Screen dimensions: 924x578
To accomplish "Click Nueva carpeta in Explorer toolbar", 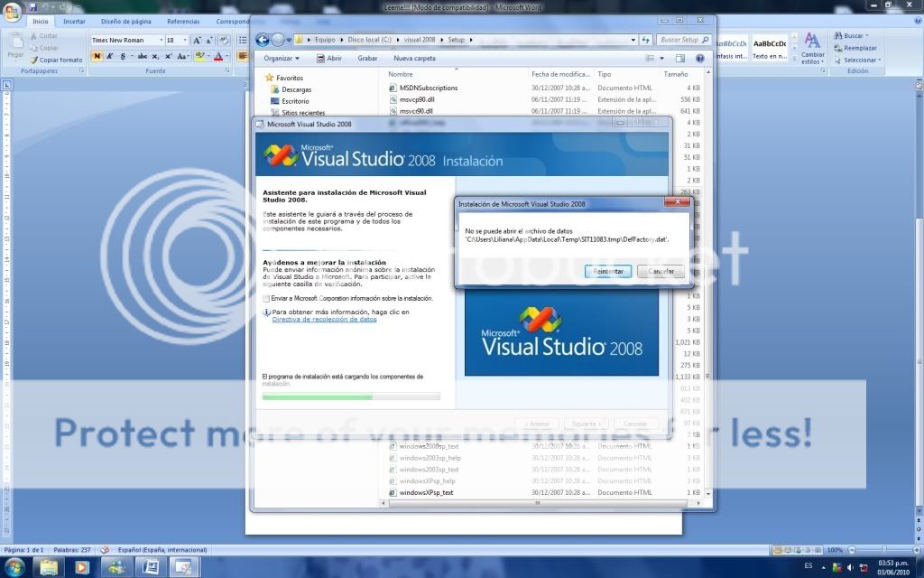I will [414, 59].
